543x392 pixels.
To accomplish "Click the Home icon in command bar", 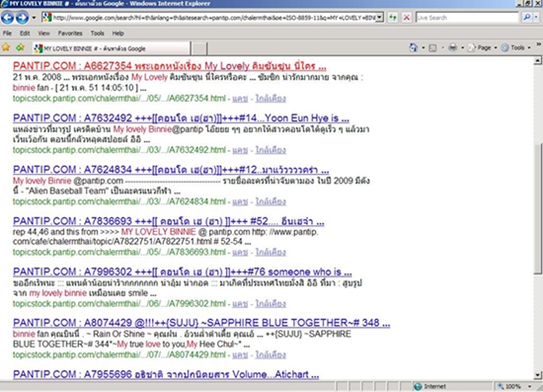I will pos(413,47).
